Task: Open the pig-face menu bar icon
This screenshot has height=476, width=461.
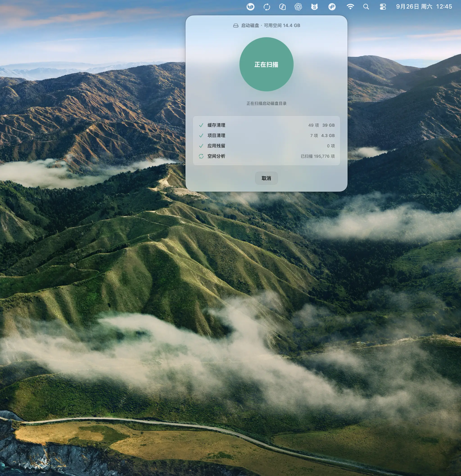Action: (250, 7)
